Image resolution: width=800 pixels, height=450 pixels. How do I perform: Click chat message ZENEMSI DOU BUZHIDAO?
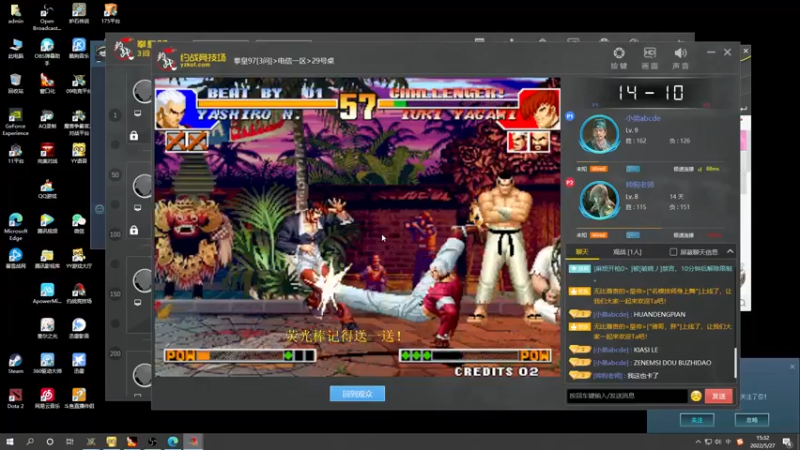672,363
